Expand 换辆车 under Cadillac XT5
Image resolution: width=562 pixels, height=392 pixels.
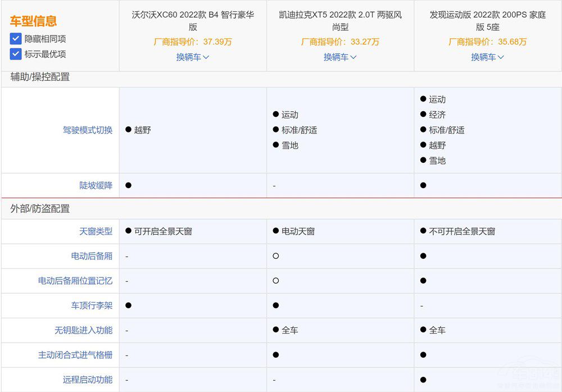tap(340, 57)
